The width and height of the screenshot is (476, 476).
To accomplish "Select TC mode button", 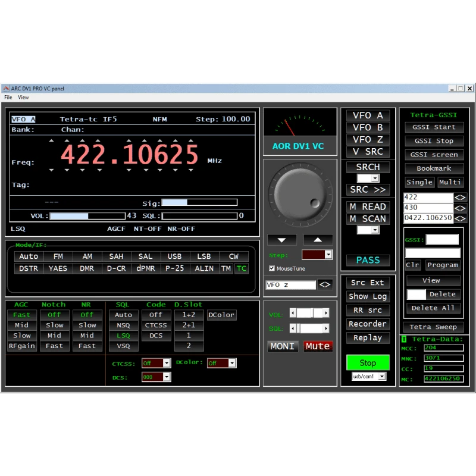I will pos(242,268).
